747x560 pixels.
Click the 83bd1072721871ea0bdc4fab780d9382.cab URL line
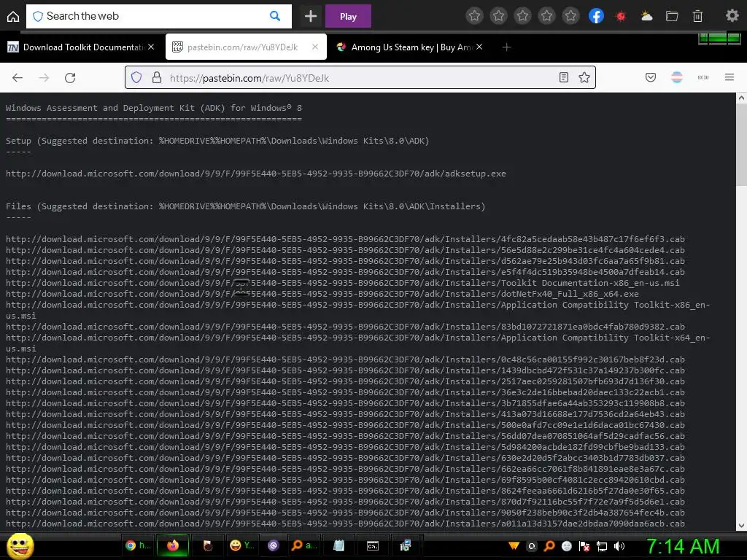click(x=345, y=327)
